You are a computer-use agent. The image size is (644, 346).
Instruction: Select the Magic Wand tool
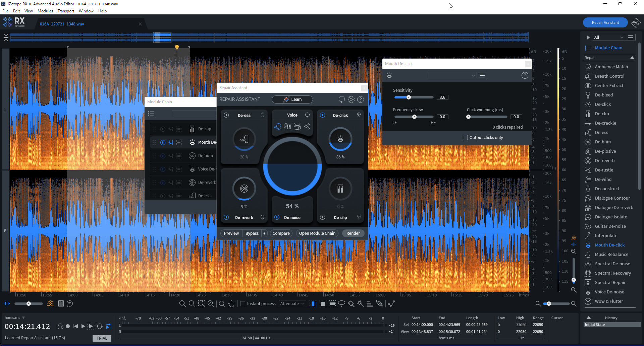(x=361, y=303)
